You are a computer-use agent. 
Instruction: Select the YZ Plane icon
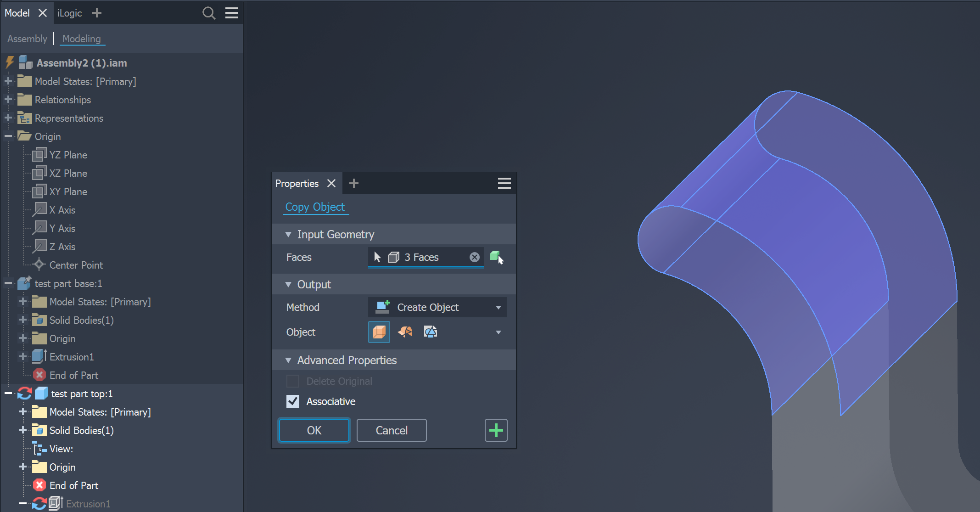point(39,155)
